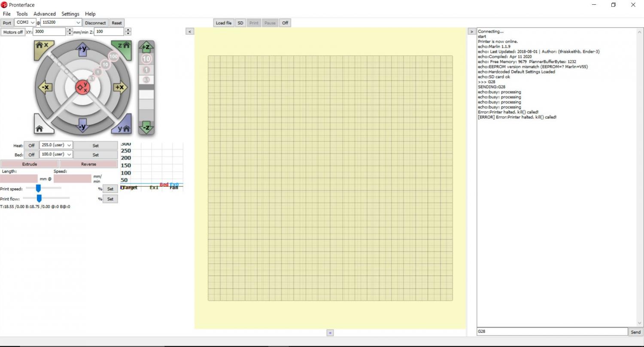Open the Advanced menu
This screenshot has height=347, width=644.
pos(45,14)
